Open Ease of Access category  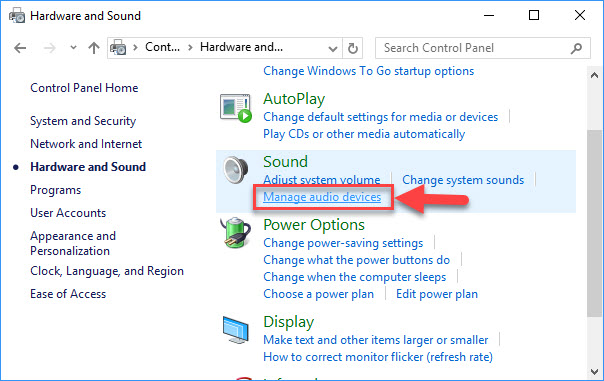[68, 294]
